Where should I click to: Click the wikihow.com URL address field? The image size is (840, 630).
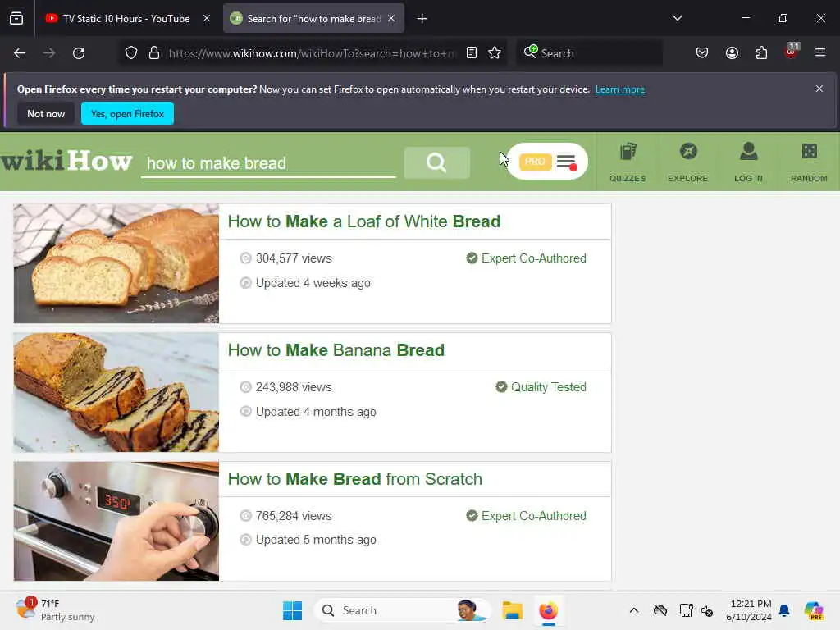pyautogui.click(x=313, y=53)
